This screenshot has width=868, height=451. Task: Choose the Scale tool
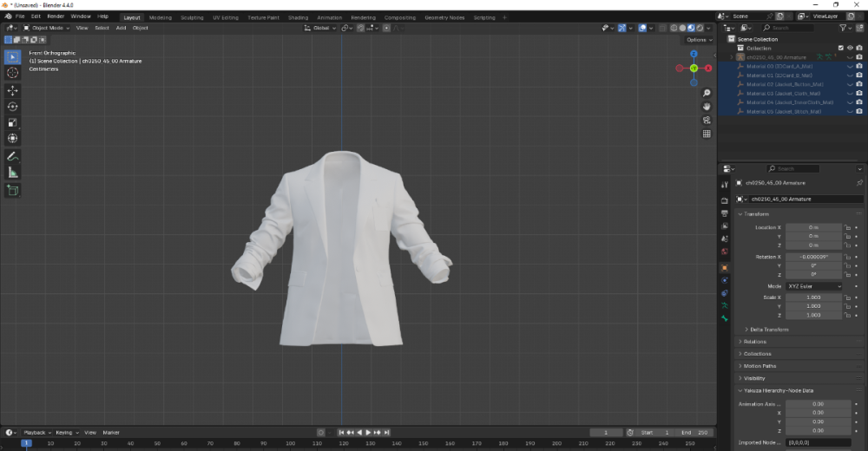pyautogui.click(x=13, y=122)
